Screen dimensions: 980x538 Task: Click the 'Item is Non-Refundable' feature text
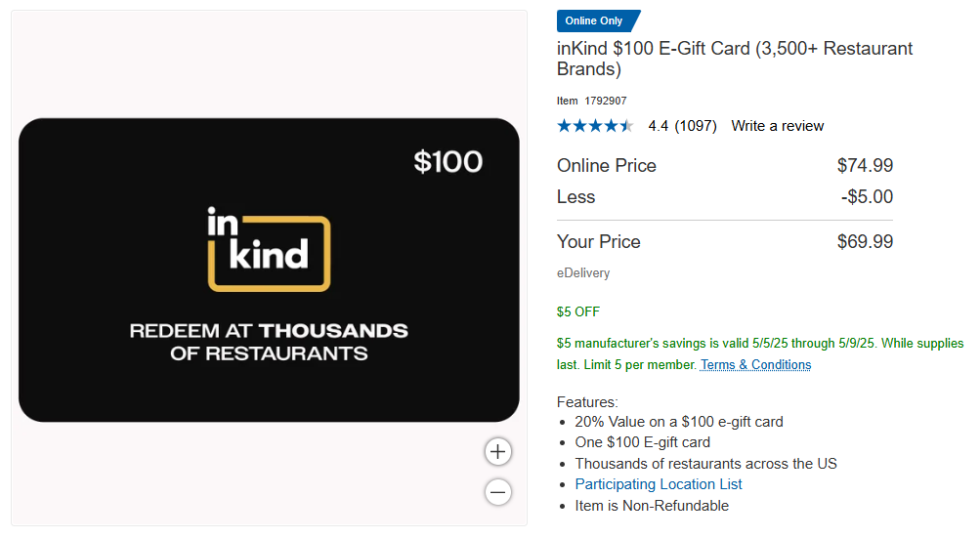[652, 506]
